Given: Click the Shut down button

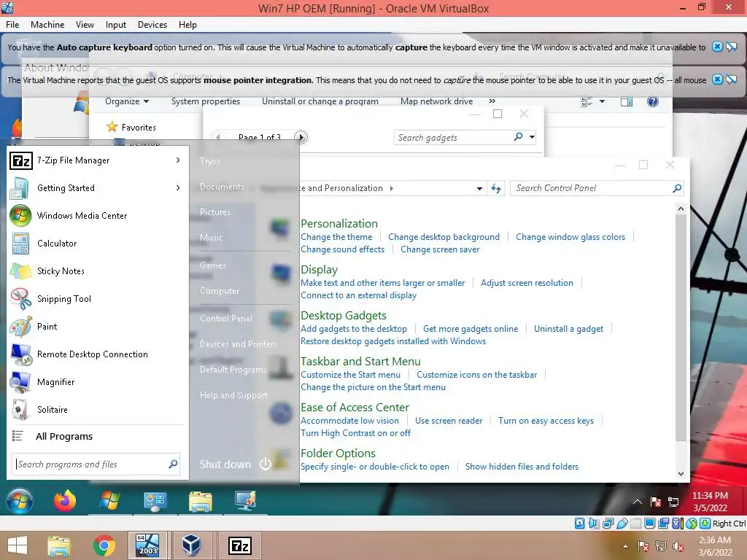Looking at the screenshot, I should [225, 464].
